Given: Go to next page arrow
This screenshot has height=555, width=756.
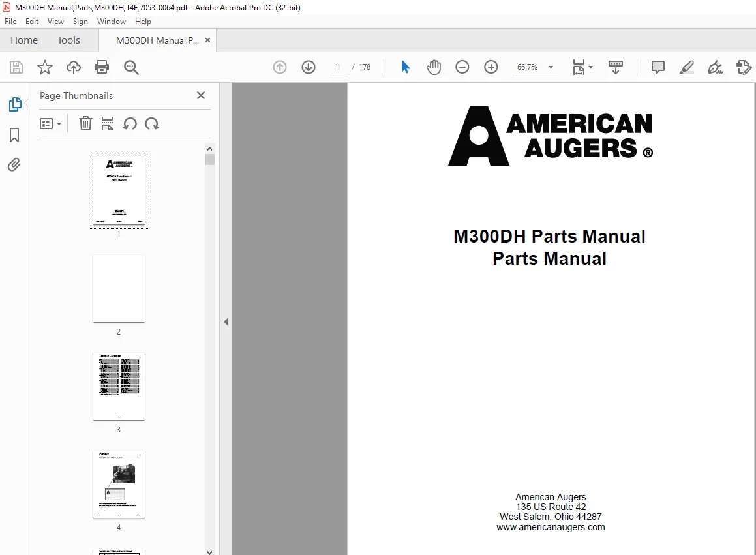Looking at the screenshot, I should pos(309,67).
